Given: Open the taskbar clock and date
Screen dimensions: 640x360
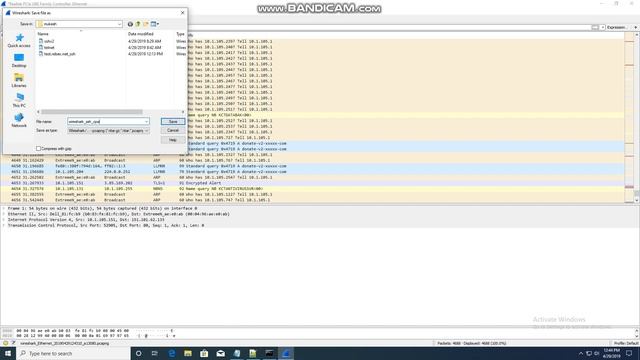Looking at the screenshot, I should (x=611, y=353).
